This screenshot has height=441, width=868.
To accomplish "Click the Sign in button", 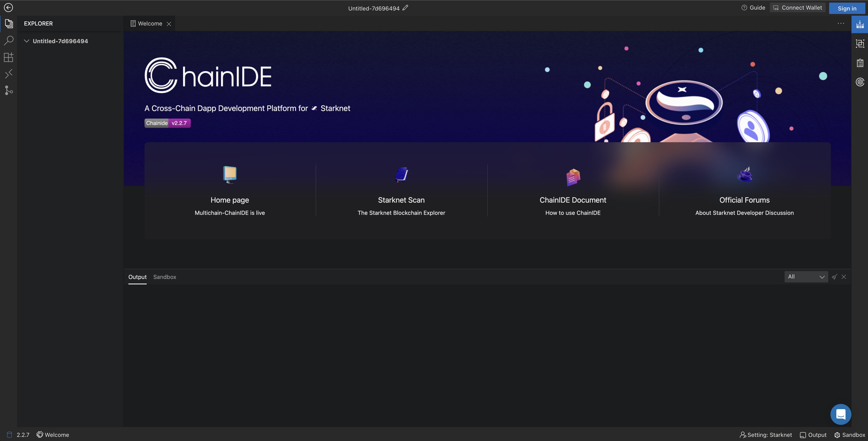I will 847,9.
